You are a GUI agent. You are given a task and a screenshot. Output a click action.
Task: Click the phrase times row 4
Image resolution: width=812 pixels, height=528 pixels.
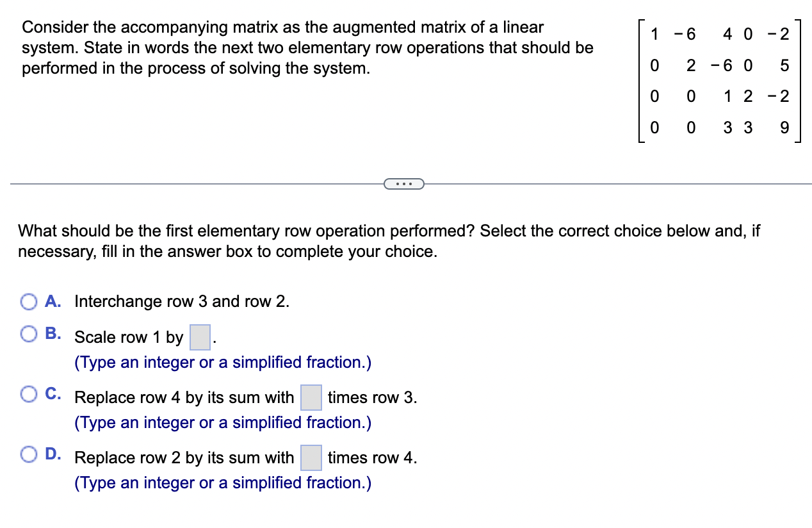tap(373, 458)
